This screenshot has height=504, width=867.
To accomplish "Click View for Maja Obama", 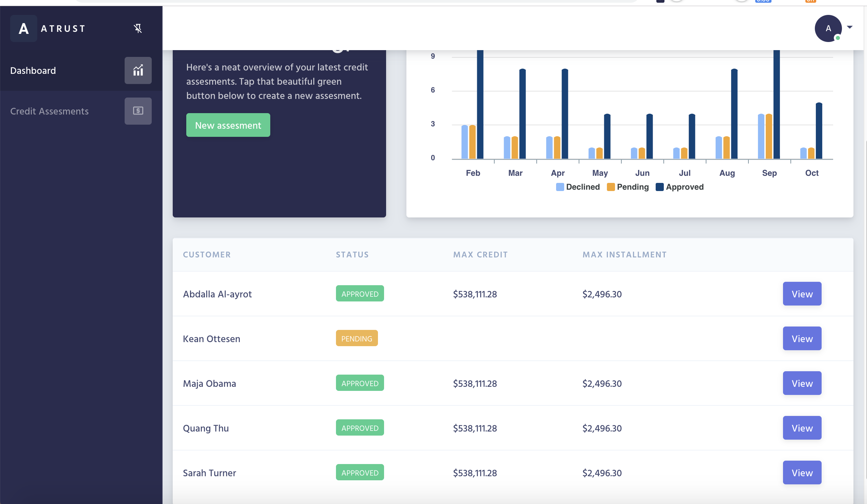I will [x=802, y=383].
